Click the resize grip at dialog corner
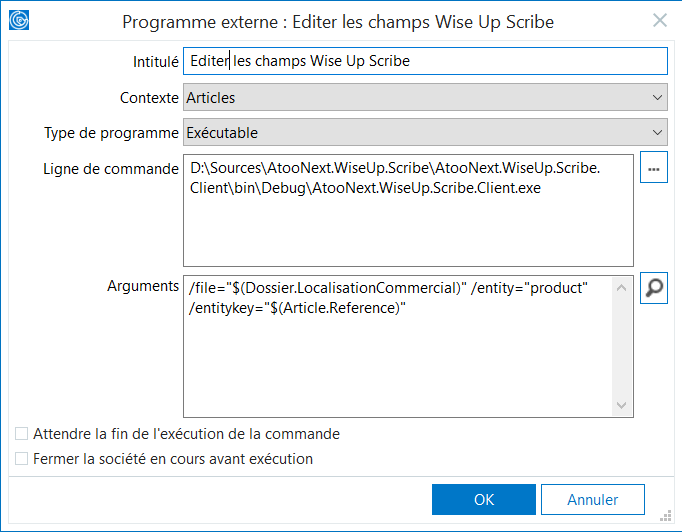The image size is (682, 532). click(x=665, y=516)
